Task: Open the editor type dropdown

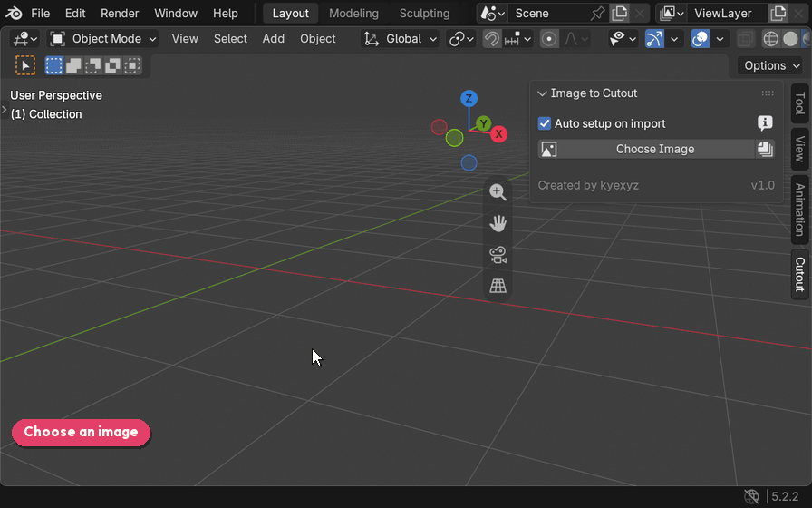Action: pos(24,39)
